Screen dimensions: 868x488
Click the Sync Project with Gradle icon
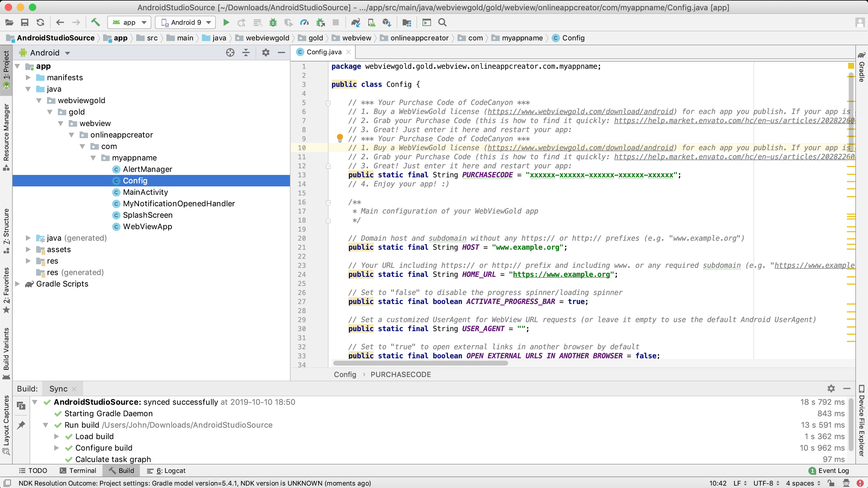(356, 23)
